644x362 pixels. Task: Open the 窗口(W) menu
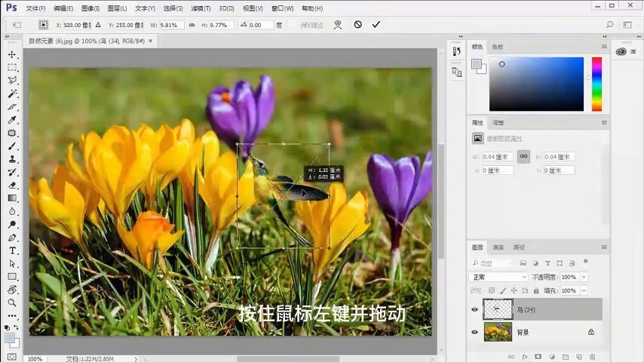(x=283, y=8)
